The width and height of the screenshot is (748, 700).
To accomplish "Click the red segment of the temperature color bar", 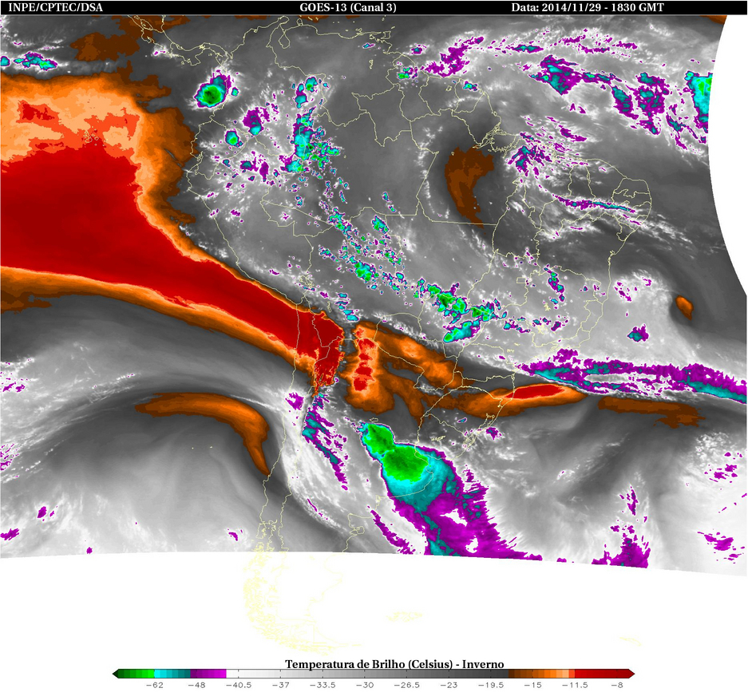I will tap(602, 674).
